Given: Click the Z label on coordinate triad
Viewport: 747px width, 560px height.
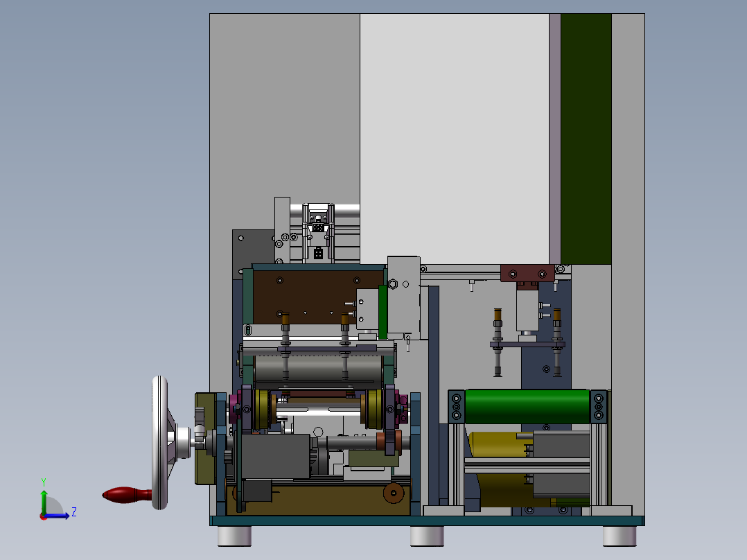Looking at the screenshot, I should point(74,512).
